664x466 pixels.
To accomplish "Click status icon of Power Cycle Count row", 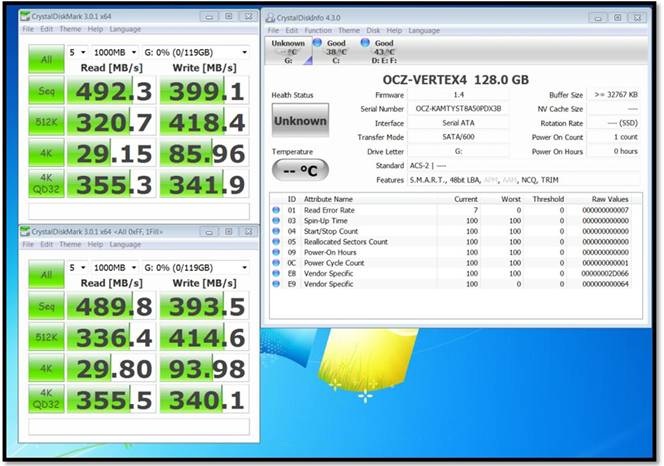I will pos(276,263).
